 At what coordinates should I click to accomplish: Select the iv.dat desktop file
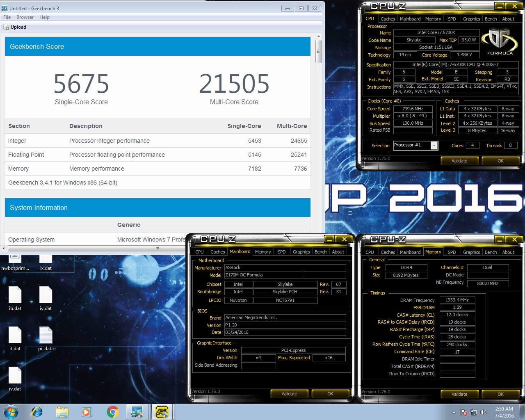(x=15, y=379)
